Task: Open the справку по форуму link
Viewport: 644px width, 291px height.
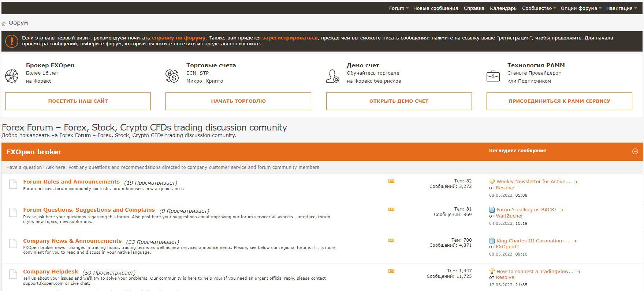Action: point(179,38)
